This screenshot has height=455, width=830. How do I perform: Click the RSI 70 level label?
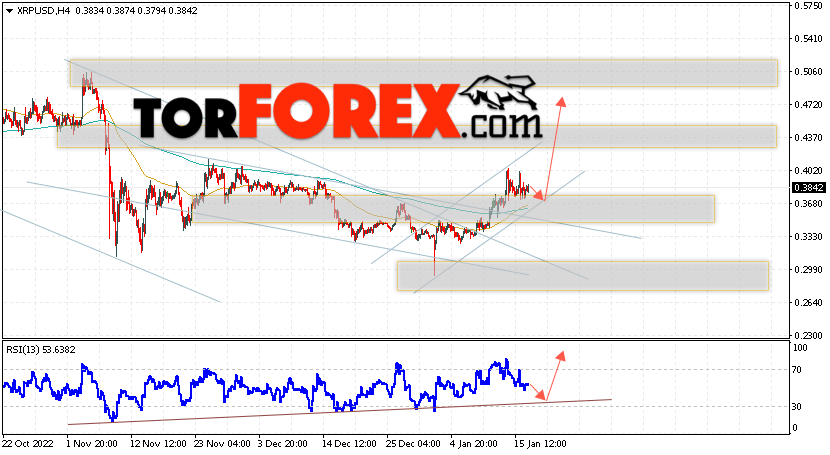pyautogui.click(x=796, y=370)
